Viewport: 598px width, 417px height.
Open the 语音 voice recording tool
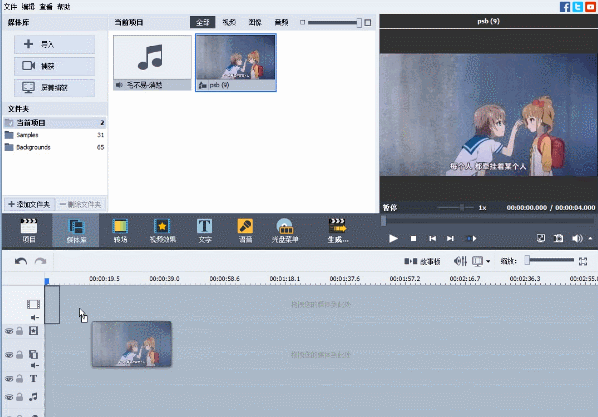[245, 230]
